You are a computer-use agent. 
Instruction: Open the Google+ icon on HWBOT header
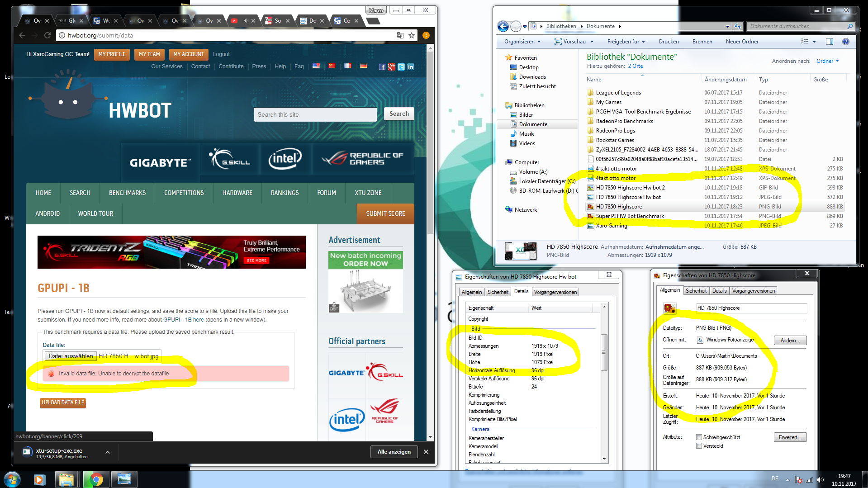(x=392, y=67)
